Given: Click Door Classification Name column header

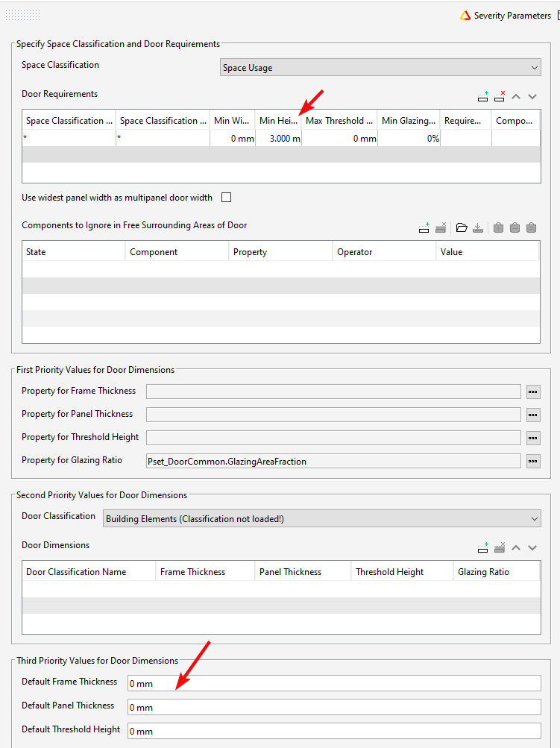Looking at the screenshot, I should (89, 571).
